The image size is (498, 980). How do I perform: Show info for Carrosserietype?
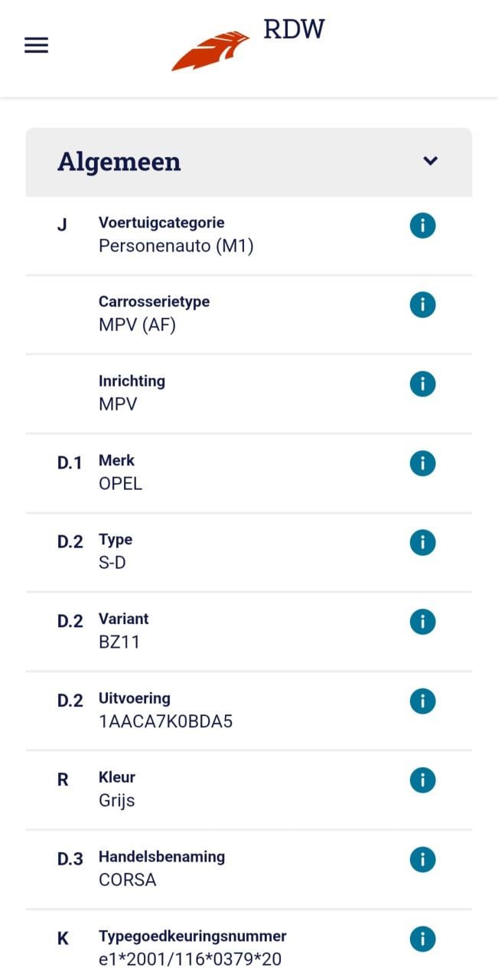click(x=422, y=305)
